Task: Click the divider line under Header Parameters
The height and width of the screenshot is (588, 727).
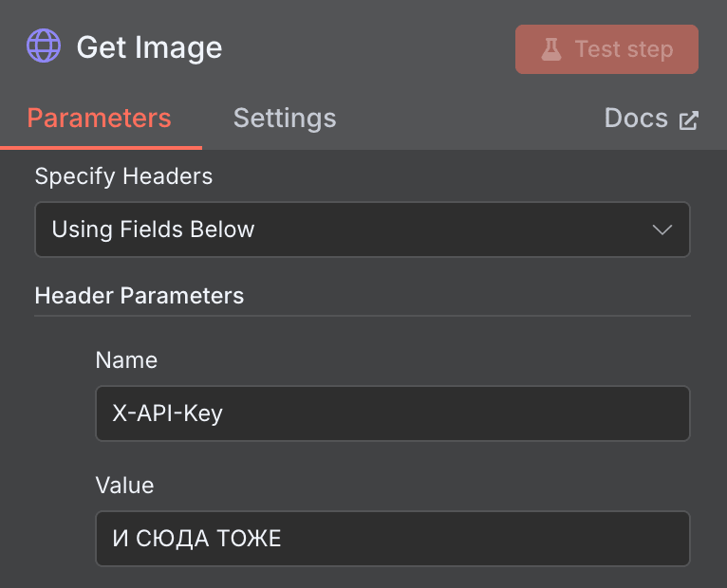Action: (362, 316)
